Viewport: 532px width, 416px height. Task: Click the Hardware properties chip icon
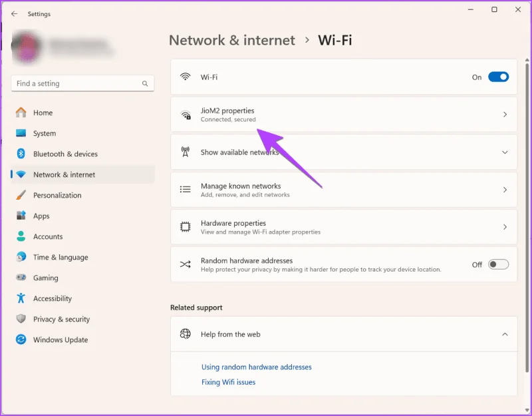tap(186, 227)
